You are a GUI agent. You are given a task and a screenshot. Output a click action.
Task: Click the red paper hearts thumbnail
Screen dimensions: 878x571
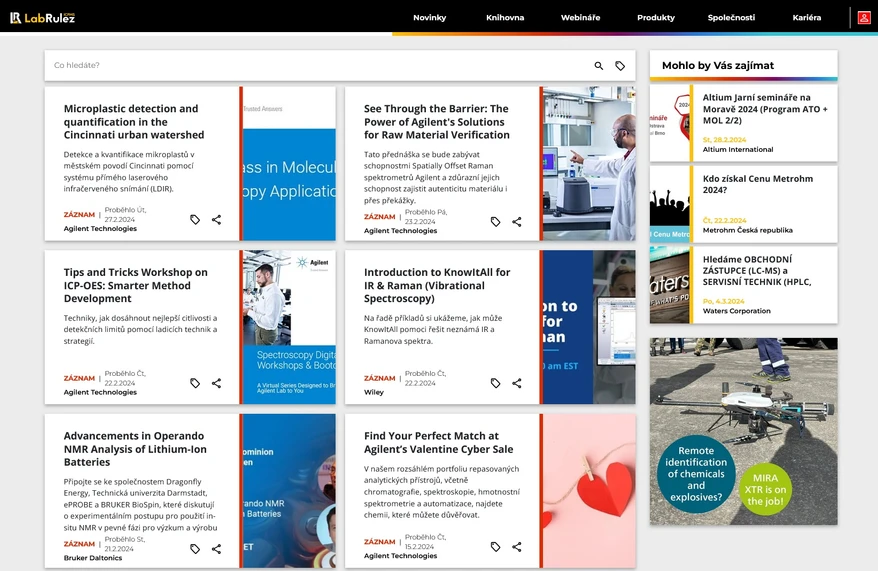tap(589, 490)
